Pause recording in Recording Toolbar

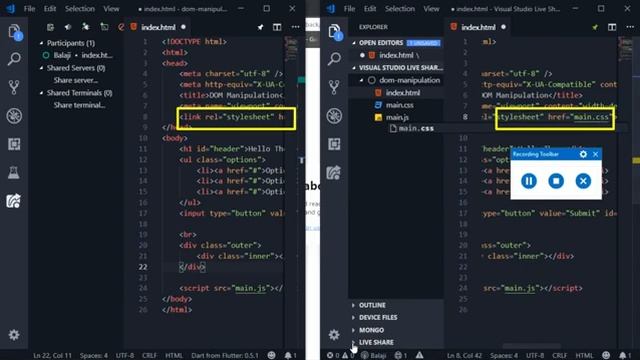(529, 181)
